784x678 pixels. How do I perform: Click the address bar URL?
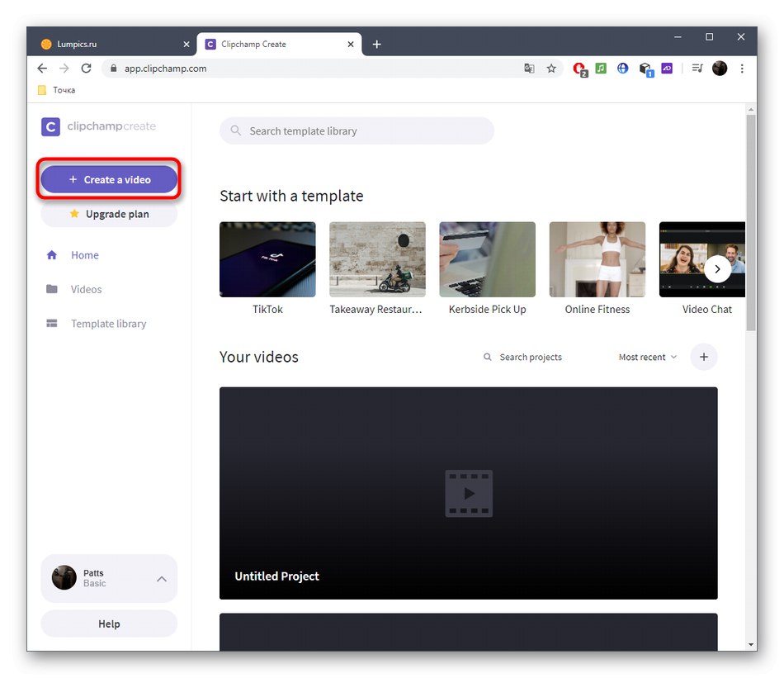point(166,69)
